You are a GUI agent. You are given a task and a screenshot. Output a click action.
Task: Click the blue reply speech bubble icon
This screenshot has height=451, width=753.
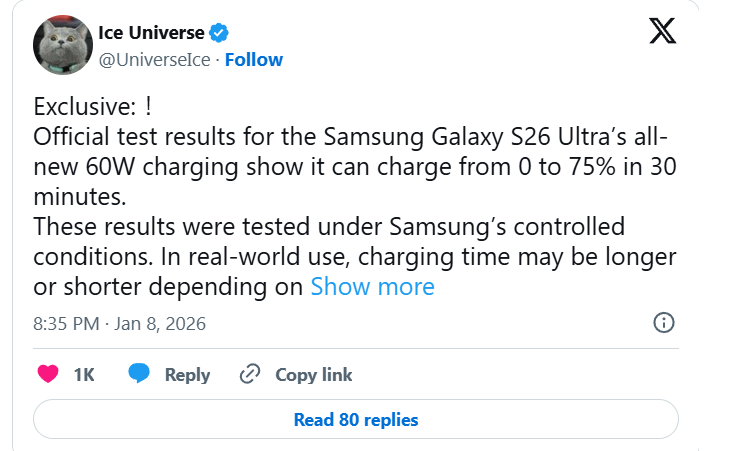(x=139, y=374)
